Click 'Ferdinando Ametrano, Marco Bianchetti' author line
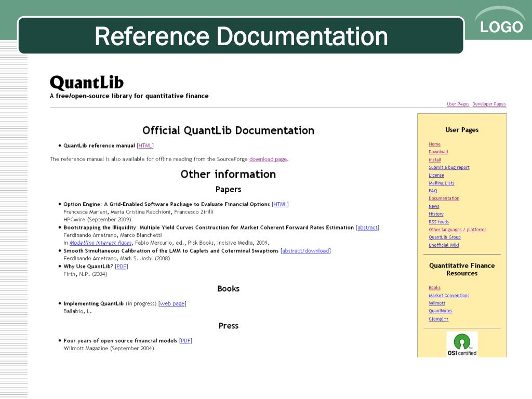 113,235
